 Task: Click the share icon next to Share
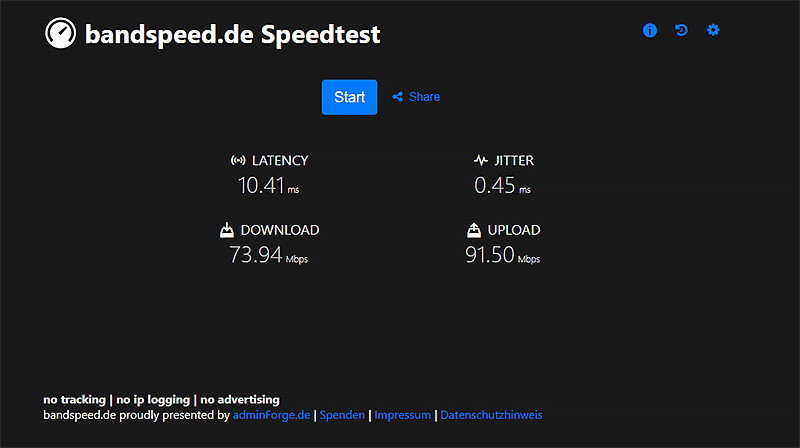click(x=397, y=97)
